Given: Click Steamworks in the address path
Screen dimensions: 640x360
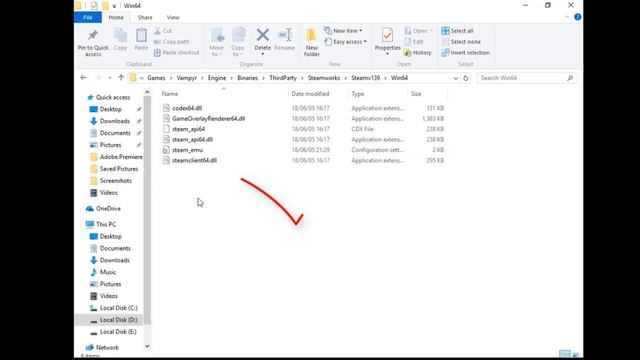Looking at the screenshot, I should coord(324,78).
